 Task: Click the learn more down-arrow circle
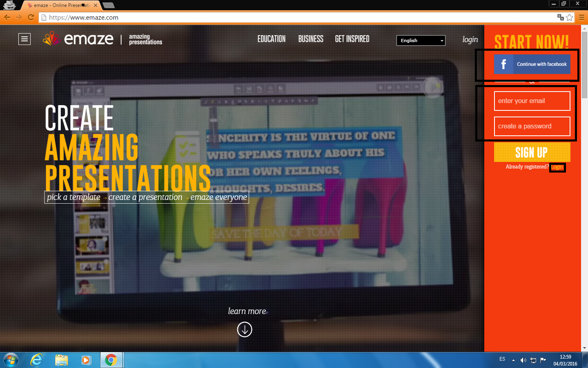coord(245,329)
